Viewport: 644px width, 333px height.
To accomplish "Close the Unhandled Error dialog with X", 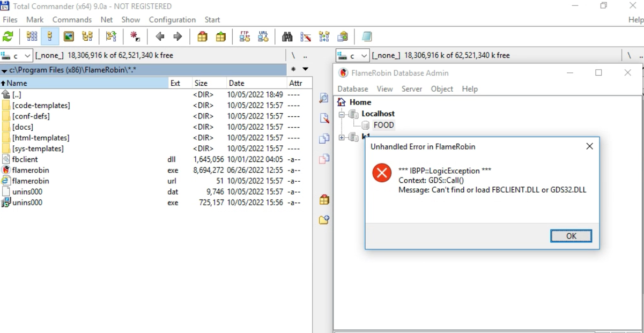I will point(589,146).
